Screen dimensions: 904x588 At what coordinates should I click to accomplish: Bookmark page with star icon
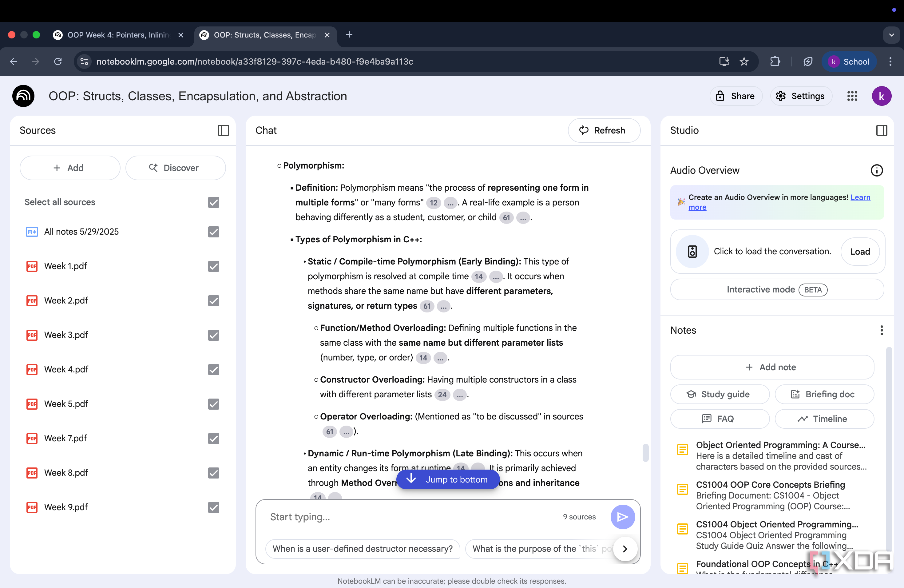pyautogui.click(x=744, y=61)
